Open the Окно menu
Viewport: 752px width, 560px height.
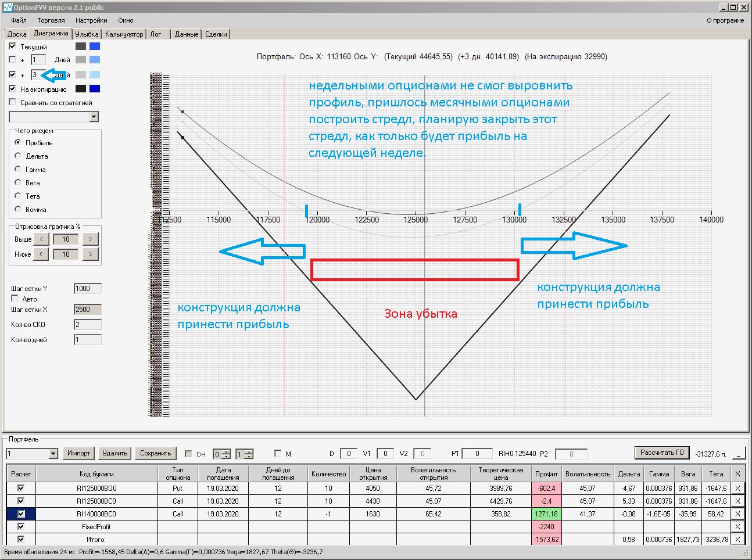pos(126,20)
